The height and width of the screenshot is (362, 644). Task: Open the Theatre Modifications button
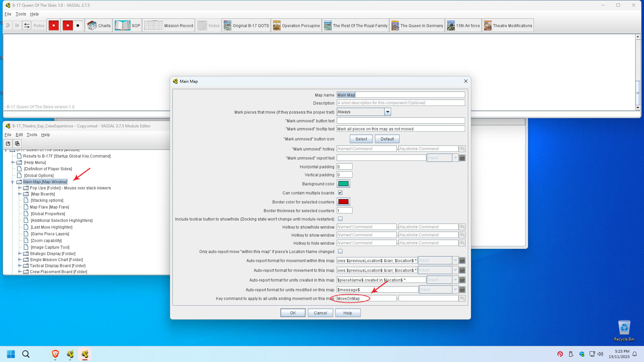point(508,25)
